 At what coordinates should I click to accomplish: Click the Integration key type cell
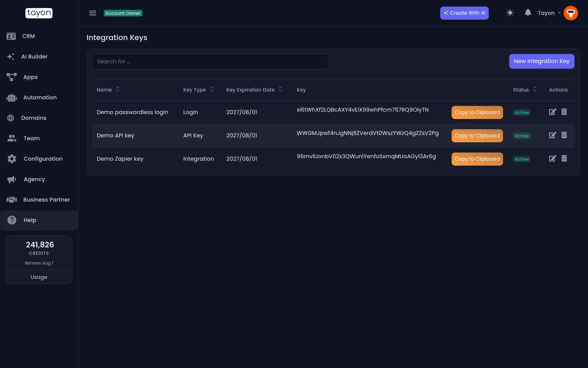198,159
